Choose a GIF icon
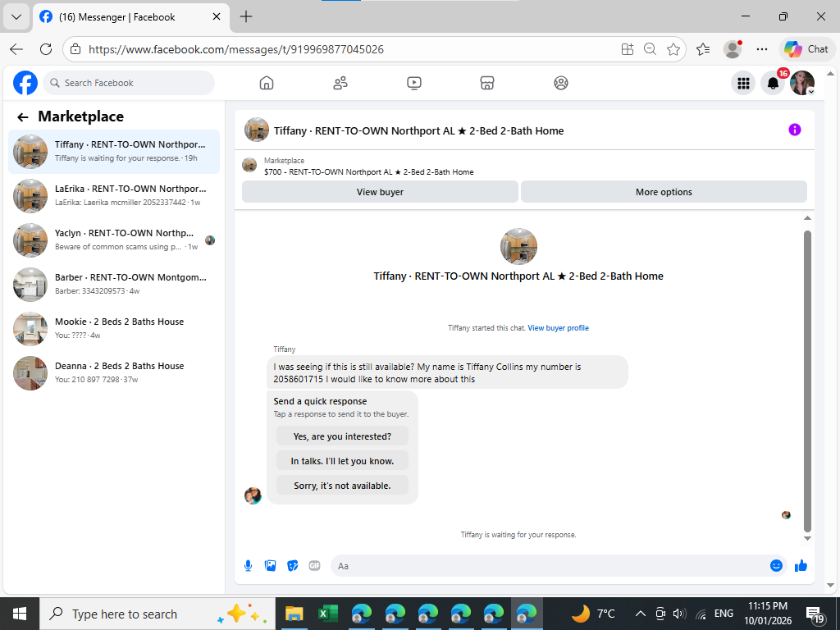The width and height of the screenshot is (840, 630). [x=314, y=566]
